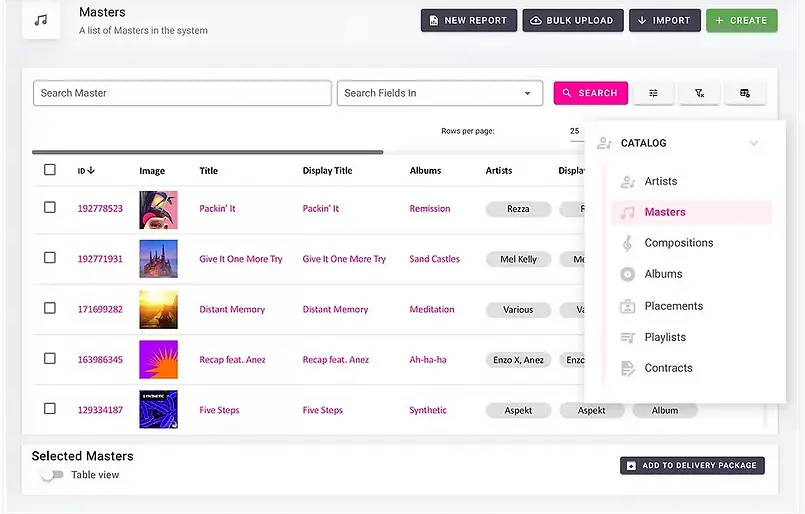Open the Sand Castles album link

(434, 259)
